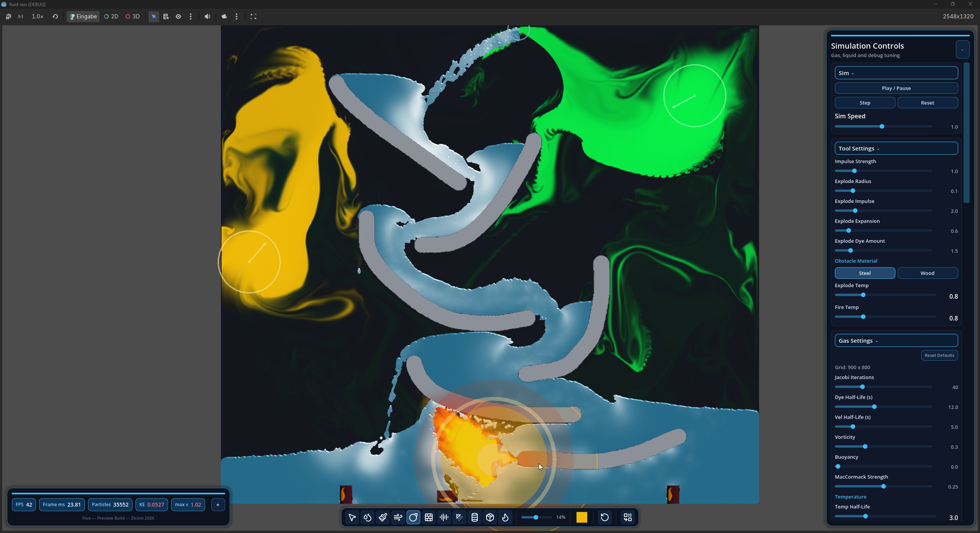Toggle the Eingabe input mode

(83, 16)
